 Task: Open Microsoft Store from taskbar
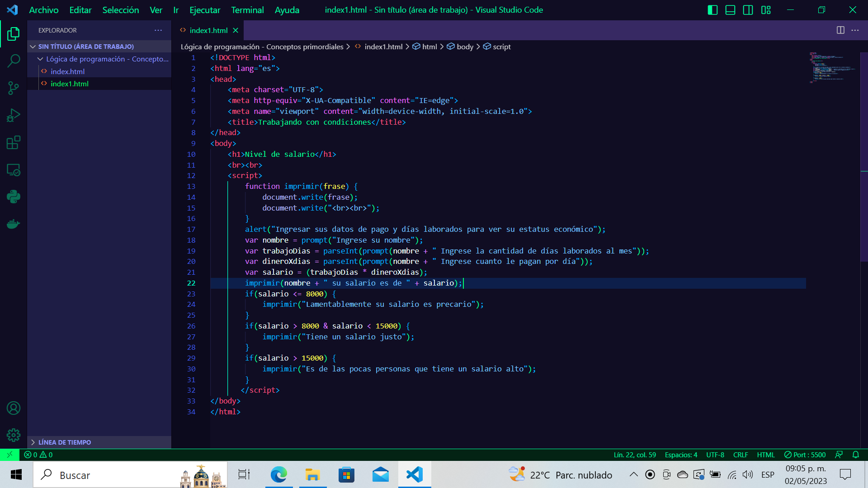tap(346, 474)
